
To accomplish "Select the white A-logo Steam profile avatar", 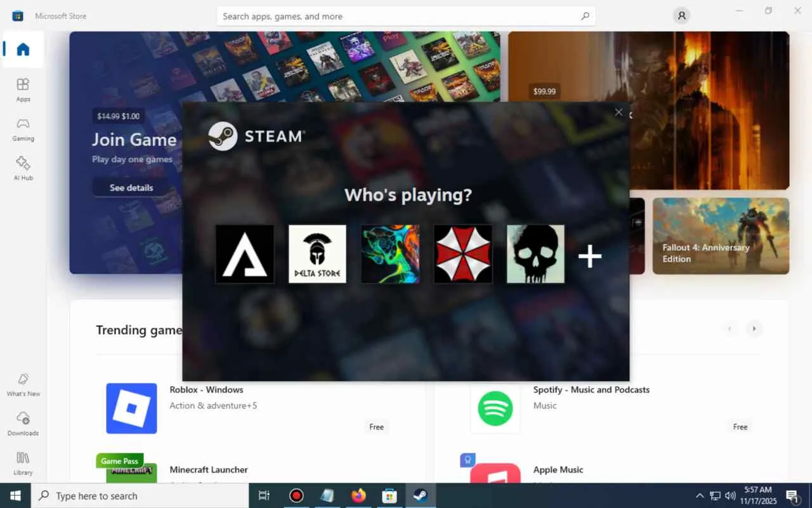I will coord(245,254).
